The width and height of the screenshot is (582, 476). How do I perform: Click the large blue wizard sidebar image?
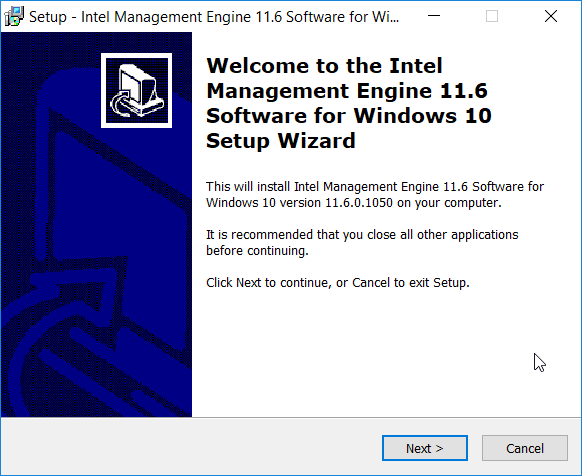(x=97, y=224)
